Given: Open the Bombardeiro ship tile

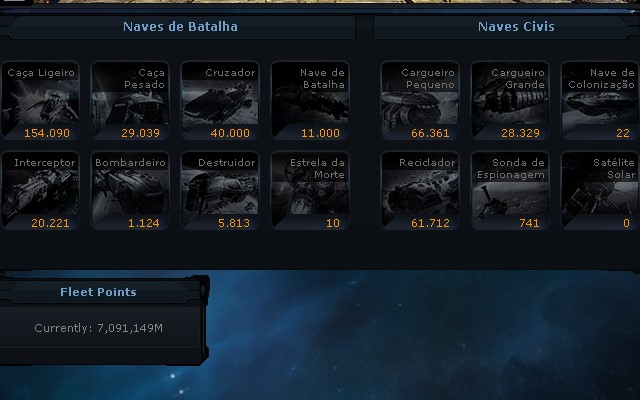Looking at the screenshot, I should (x=130, y=191).
